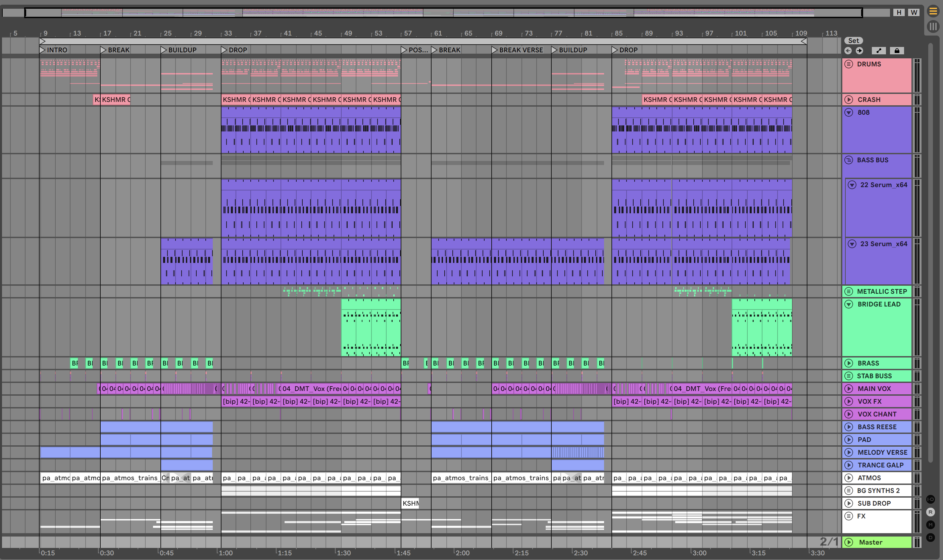Collapse the BRIDGE LEAD track
The image size is (943, 560).
point(849,304)
